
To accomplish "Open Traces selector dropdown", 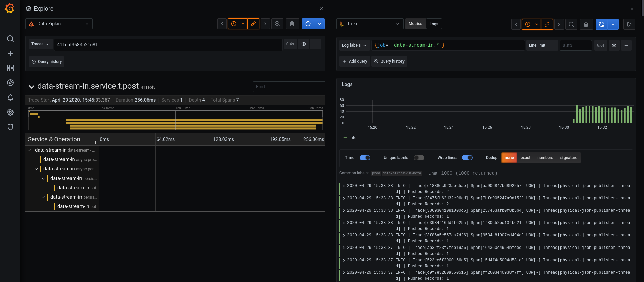I will point(40,44).
